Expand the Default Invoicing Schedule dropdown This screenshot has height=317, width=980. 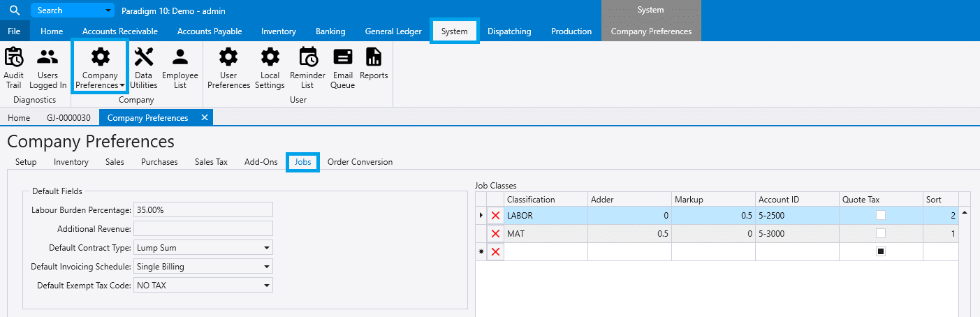(x=267, y=267)
